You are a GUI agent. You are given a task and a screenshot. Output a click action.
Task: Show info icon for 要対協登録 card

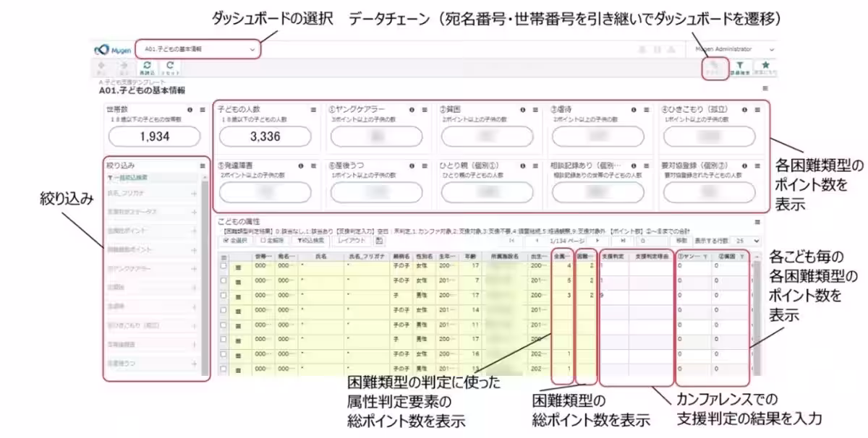[745, 165]
